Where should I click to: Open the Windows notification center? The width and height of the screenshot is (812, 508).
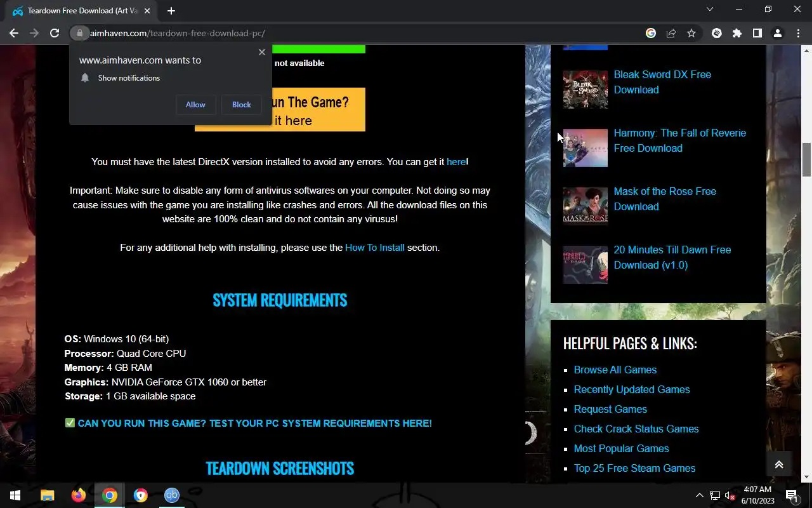tap(792, 495)
